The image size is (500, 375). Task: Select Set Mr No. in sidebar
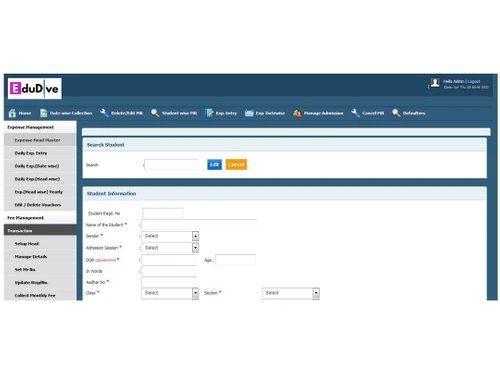40,270
